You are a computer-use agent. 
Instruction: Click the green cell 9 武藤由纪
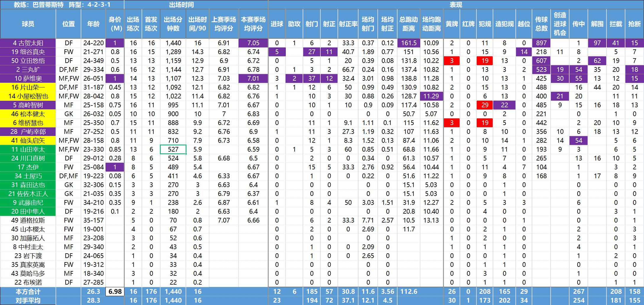28,203
